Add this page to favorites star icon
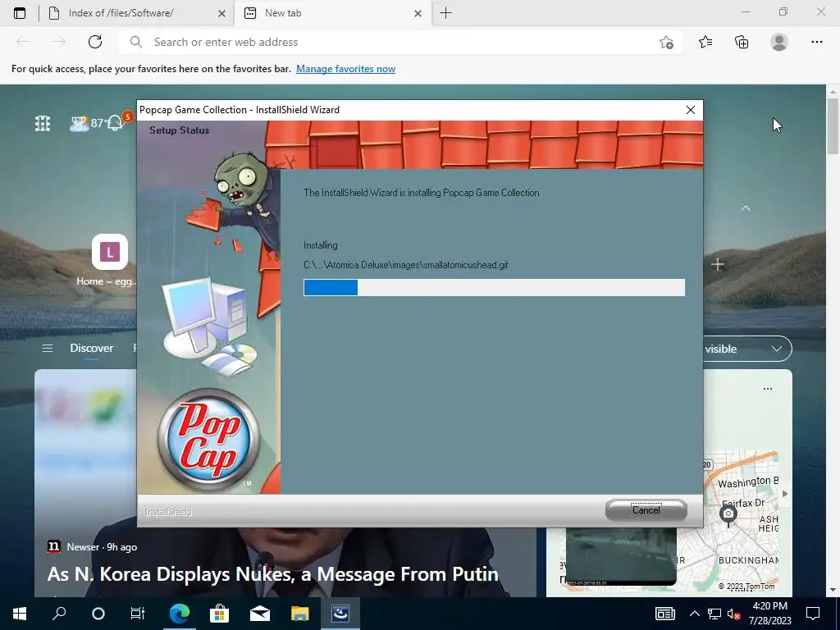The height and width of the screenshot is (630, 840). point(666,43)
